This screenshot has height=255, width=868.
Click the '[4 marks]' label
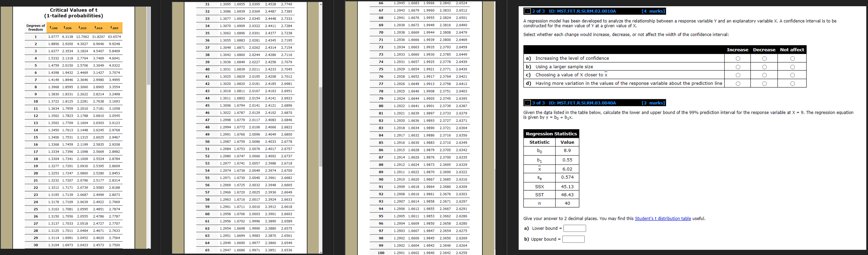[x=653, y=11]
